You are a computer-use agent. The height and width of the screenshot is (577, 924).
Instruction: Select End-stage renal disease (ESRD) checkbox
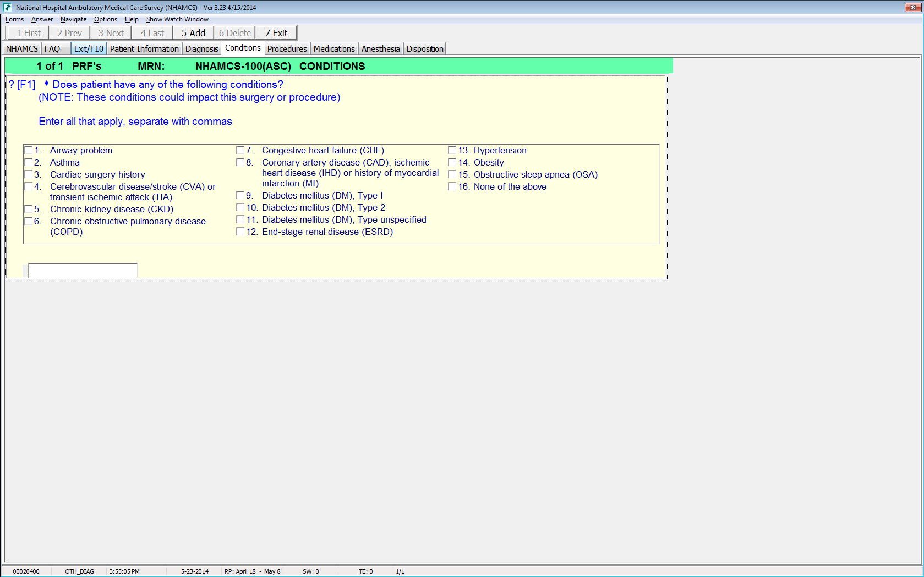coord(240,232)
